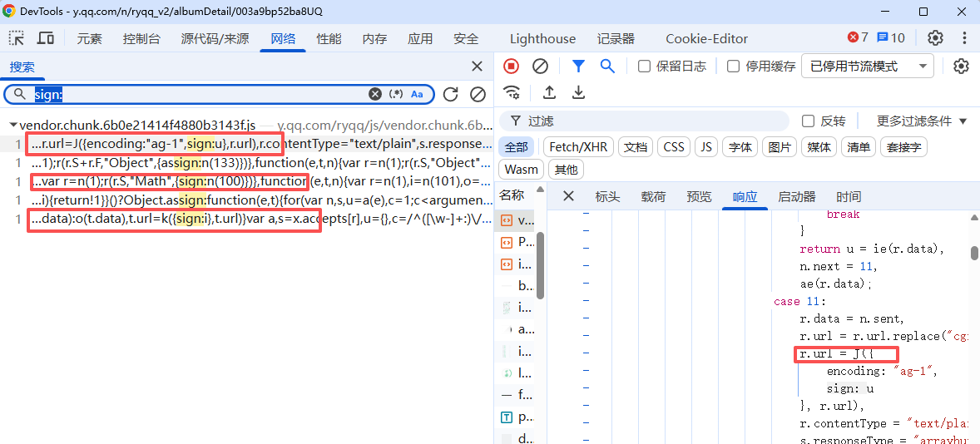Open the 时间 details tab
Viewport: 980px width, 444px height.
click(x=848, y=197)
